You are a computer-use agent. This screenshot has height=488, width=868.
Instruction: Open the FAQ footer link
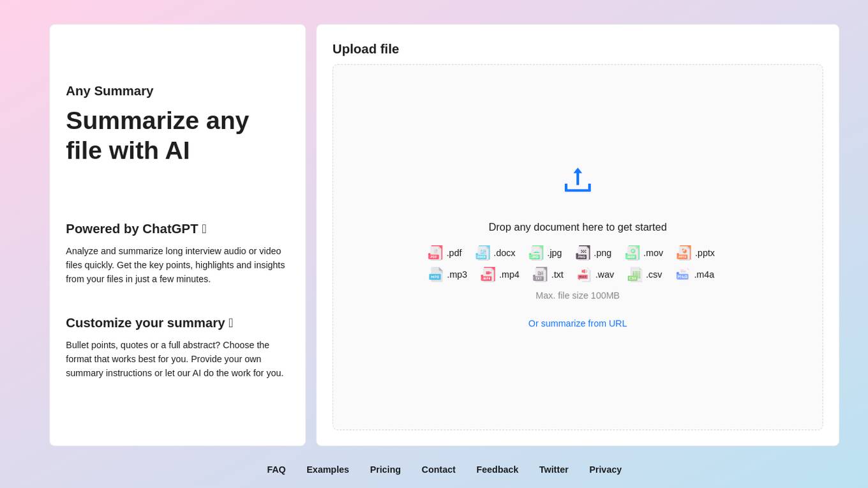[276, 469]
